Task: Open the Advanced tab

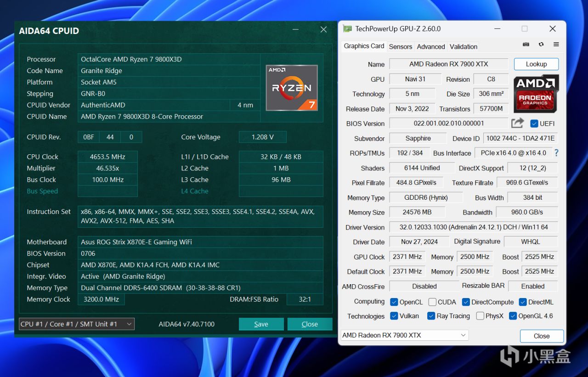Action: tap(431, 46)
